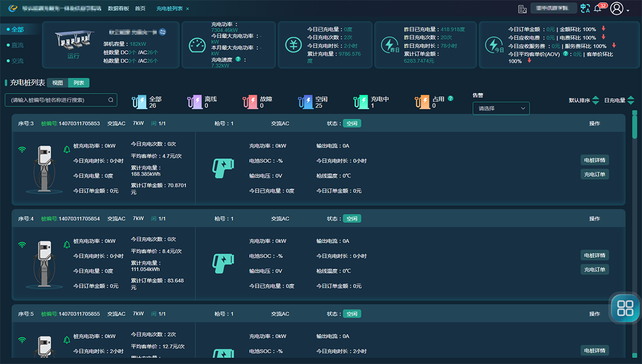Click 充电订单 button for charger 序号4
The image size is (642, 364).
point(594,269)
